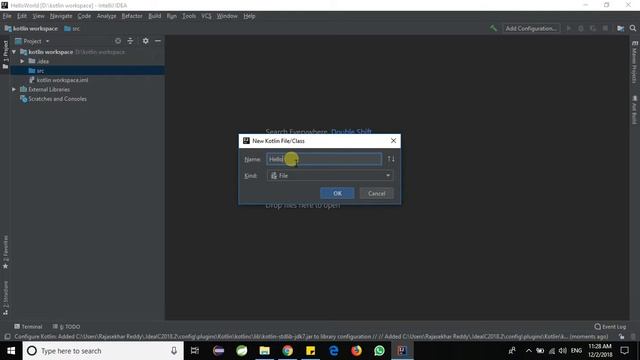Open the Tools menu

click(189, 16)
